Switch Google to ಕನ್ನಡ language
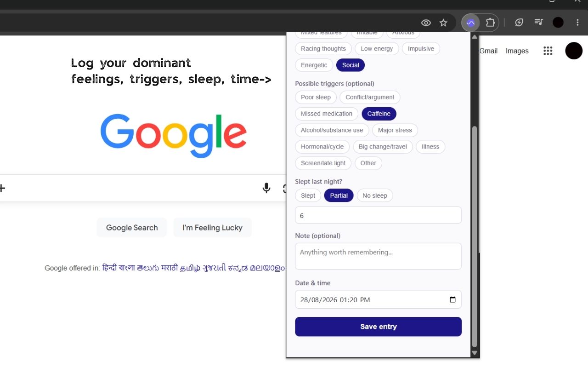Image resolution: width=588 pixels, height=368 pixels. (x=238, y=268)
